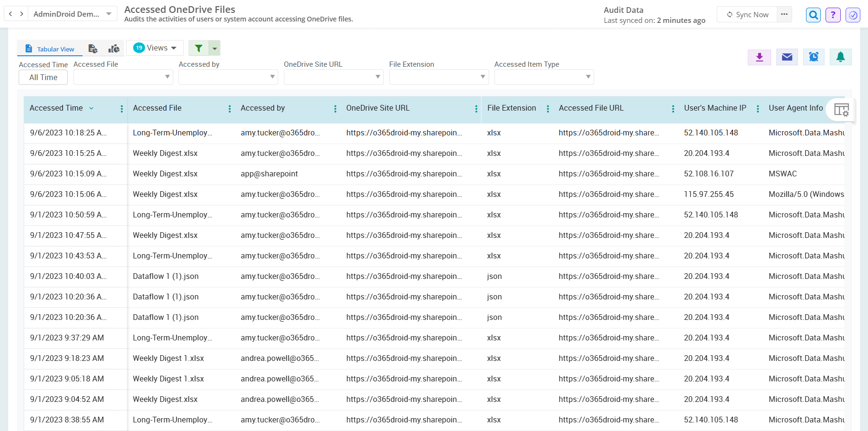The width and height of the screenshot is (868, 431).
Task: Expand the Views dropdown
Action: tap(155, 48)
